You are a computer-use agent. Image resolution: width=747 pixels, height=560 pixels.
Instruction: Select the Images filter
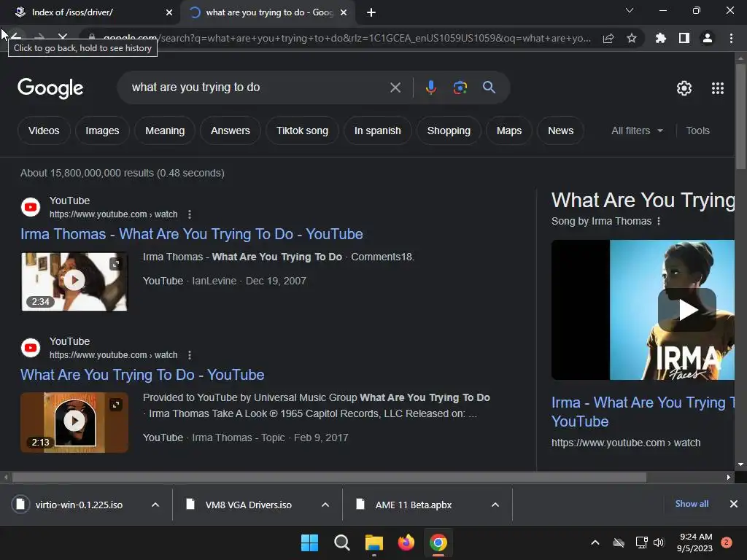[x=102, y=131]
